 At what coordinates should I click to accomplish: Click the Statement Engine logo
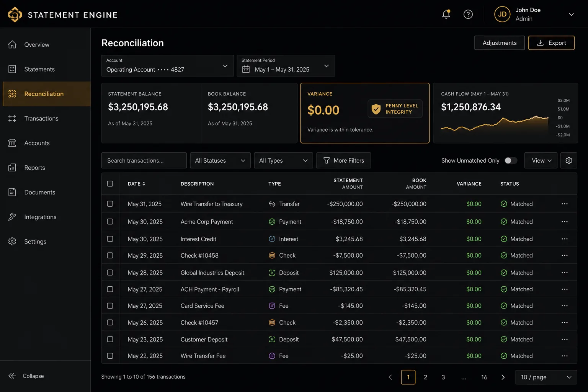pos(15,15)
